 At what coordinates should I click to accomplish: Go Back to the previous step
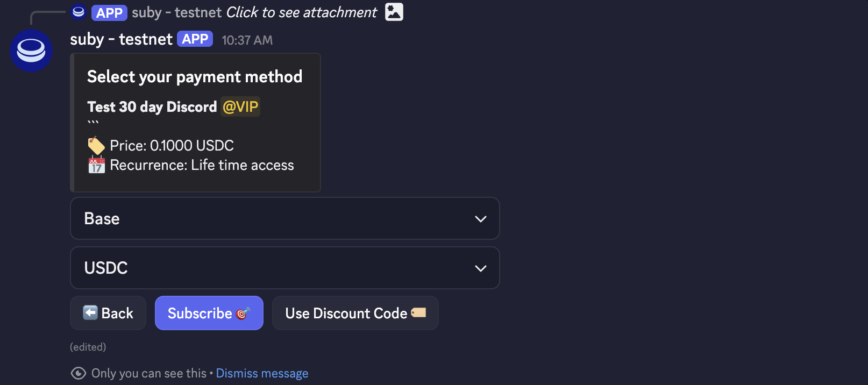[108, 313]
